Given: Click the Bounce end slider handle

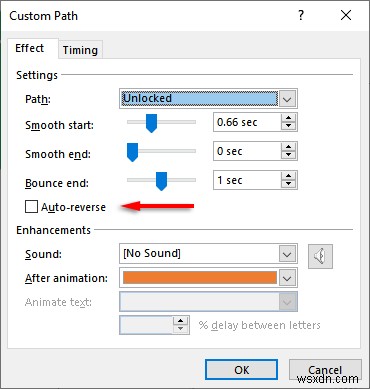Looking at the screenshot, I should pos(161,181).
